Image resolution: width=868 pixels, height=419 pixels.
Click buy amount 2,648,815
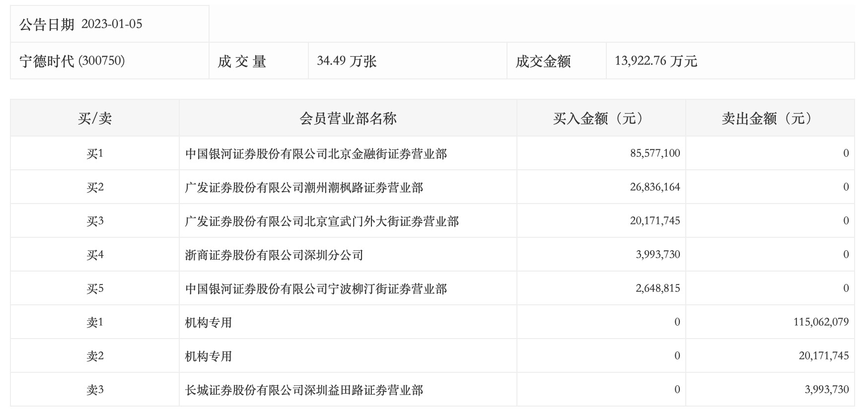[x=658, y=288]
